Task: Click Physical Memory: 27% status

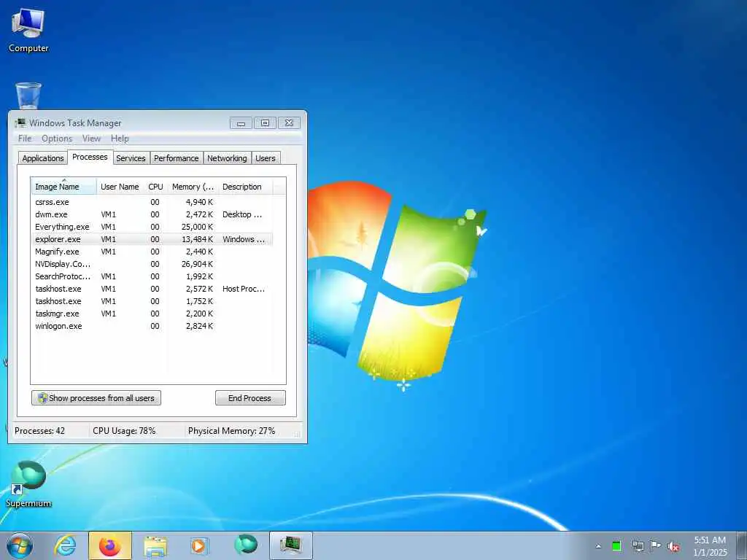Action: pyautogui.click(x=231, y=430)
